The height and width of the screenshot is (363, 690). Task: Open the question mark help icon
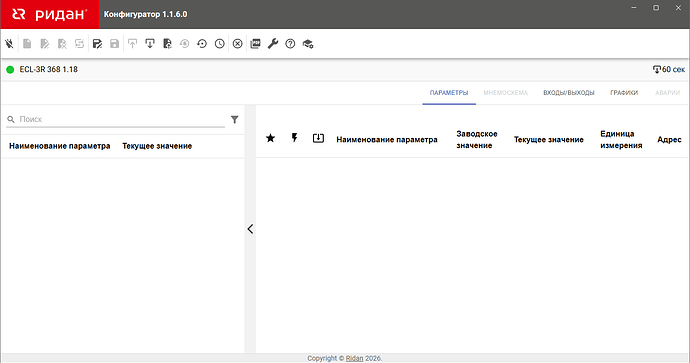[x=290, y=44]
